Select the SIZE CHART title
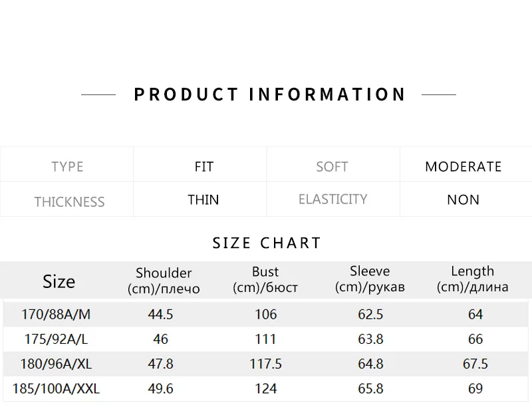The width and height of the screenshot is (532, 417). [x=267, y=243]
